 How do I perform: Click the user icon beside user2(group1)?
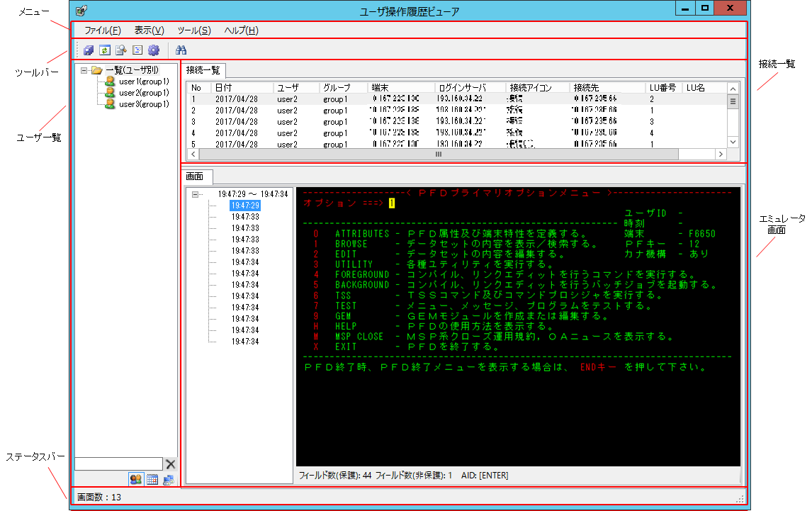110,93
